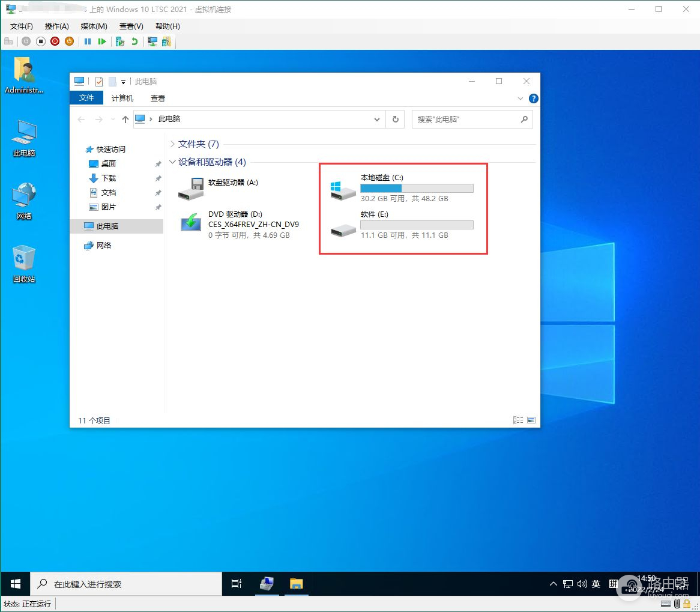Click the local disk (C:) usage bar

[x=417, y=189]
